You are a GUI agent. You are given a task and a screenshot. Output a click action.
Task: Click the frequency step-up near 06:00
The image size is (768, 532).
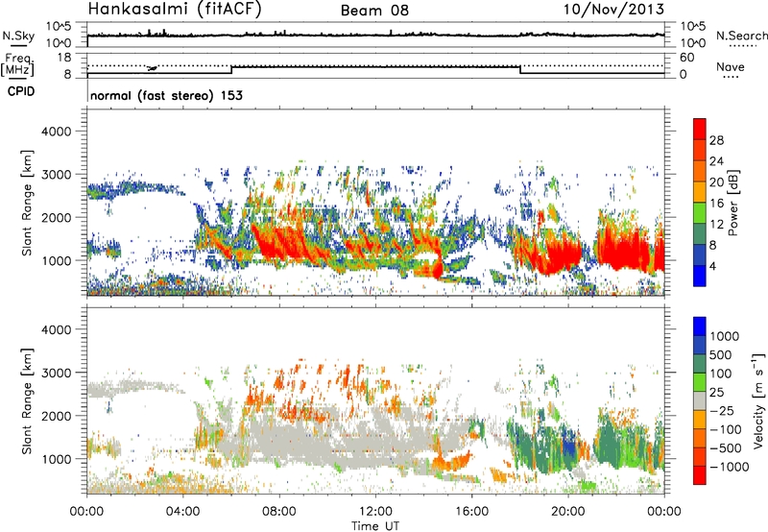tap(231, 69)
